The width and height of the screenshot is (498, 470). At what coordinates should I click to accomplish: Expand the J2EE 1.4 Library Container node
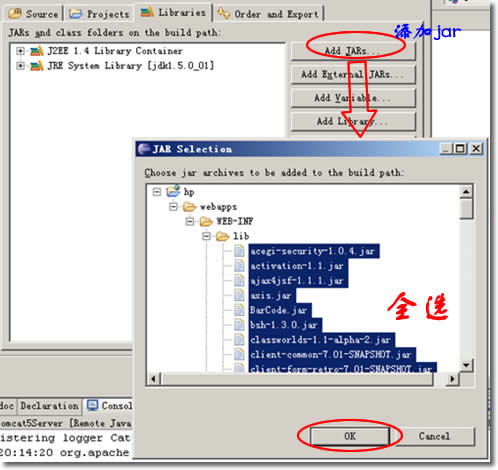tap(20, 51)
